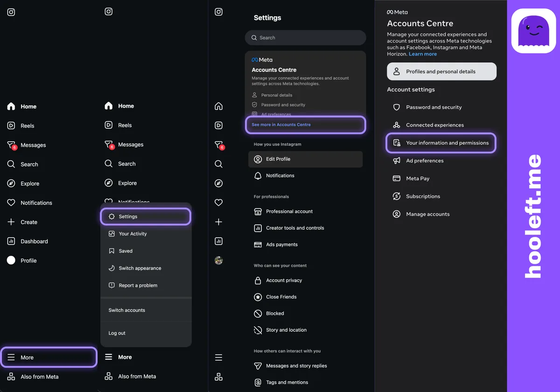Open Dashboard chart icon in icon-only sidebar
The width and height of the screenshot is (560, 392).
click(x=218, y=241)
